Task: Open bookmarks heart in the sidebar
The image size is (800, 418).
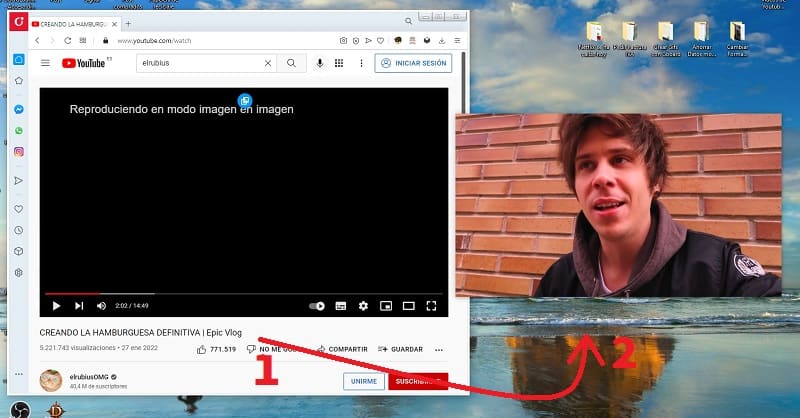Action: coord(19,209)
